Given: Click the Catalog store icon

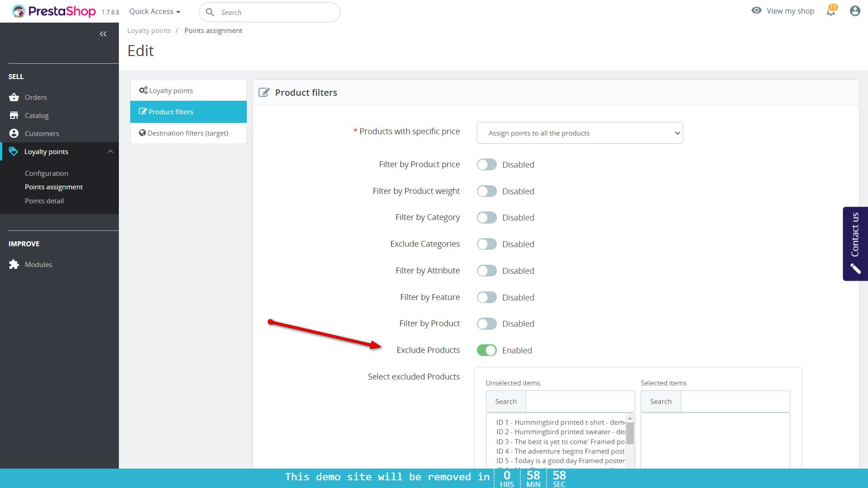Looking at the screenshot, I should point(14,115).
